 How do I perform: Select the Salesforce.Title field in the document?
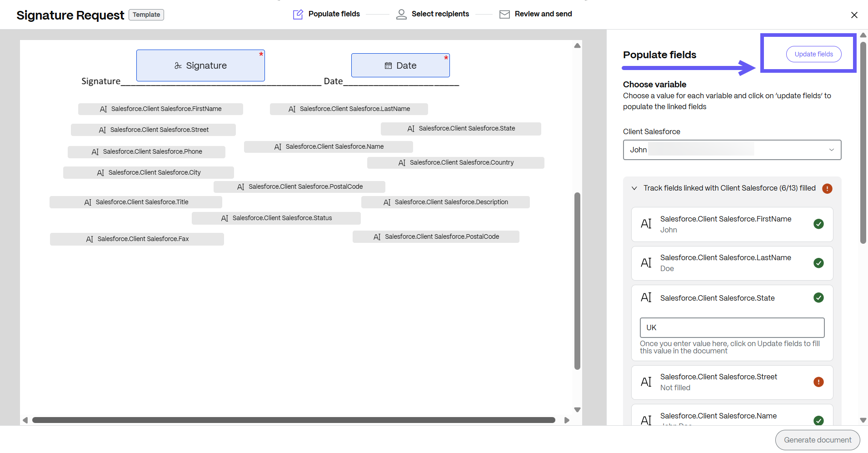pyautogui.click(x=135, y=202)
